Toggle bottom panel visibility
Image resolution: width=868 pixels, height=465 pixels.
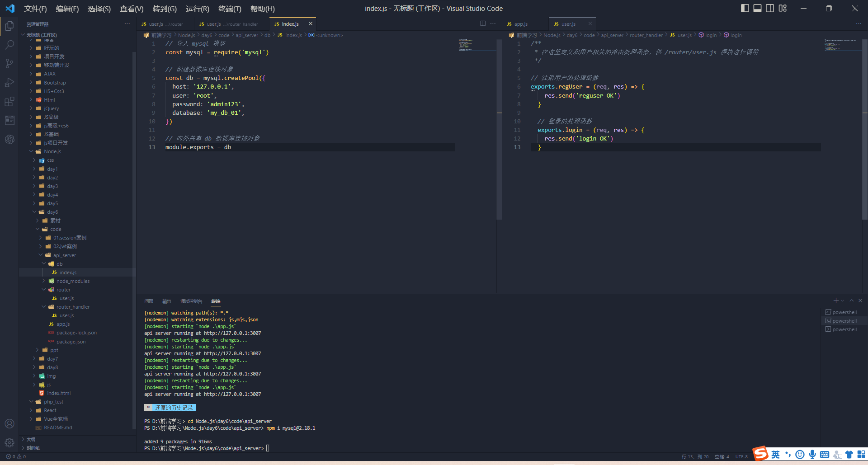point(757,8)
